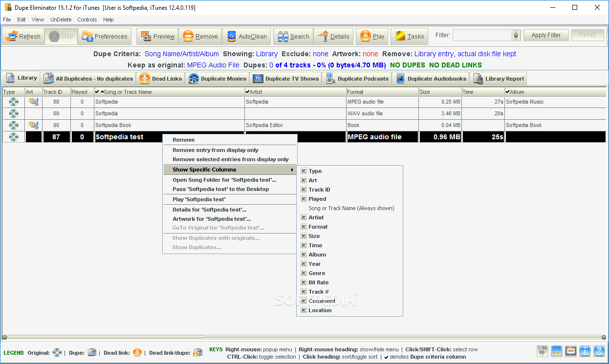The height and width of the screenshot is (364, 609).
Task: Open Preferences from the toolbar
Action: pyautogui.click(x=105, y=36)
